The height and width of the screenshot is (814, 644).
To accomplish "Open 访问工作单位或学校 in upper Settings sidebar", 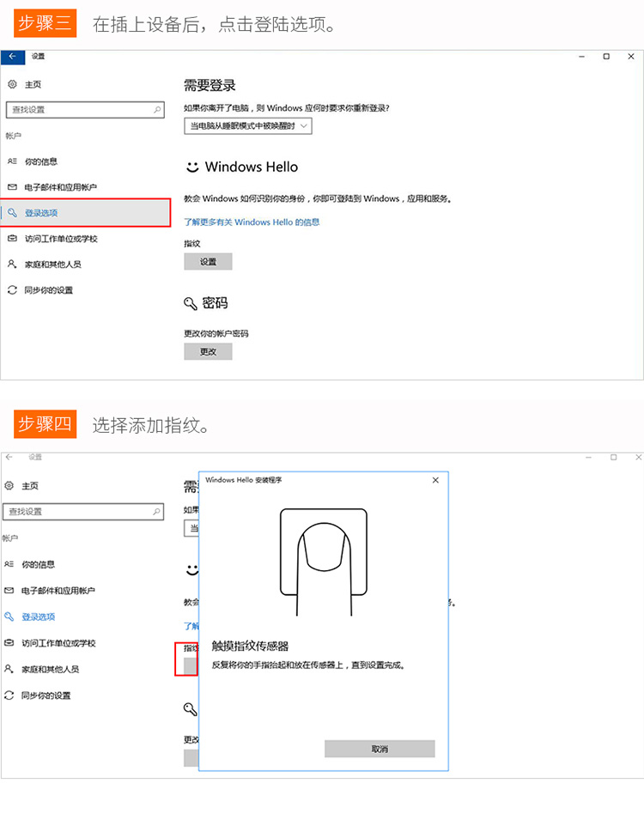I will coord(61,239).
